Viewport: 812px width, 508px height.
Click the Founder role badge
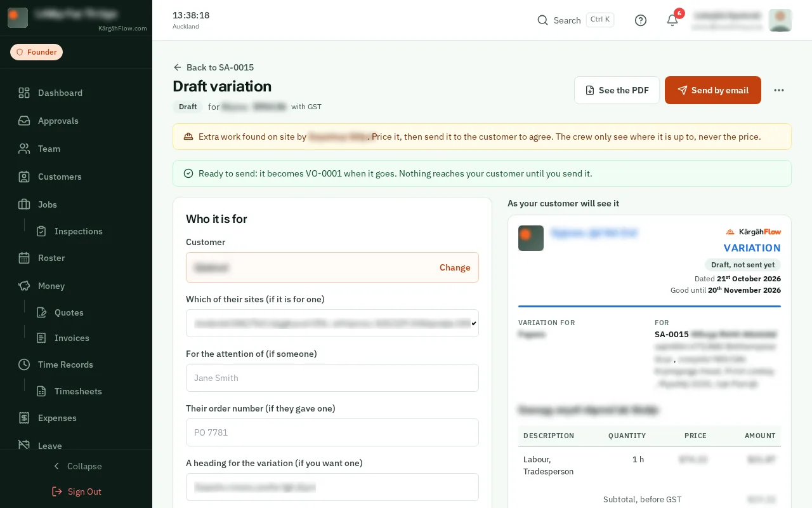pyautogui.click(x=36, y=52)
